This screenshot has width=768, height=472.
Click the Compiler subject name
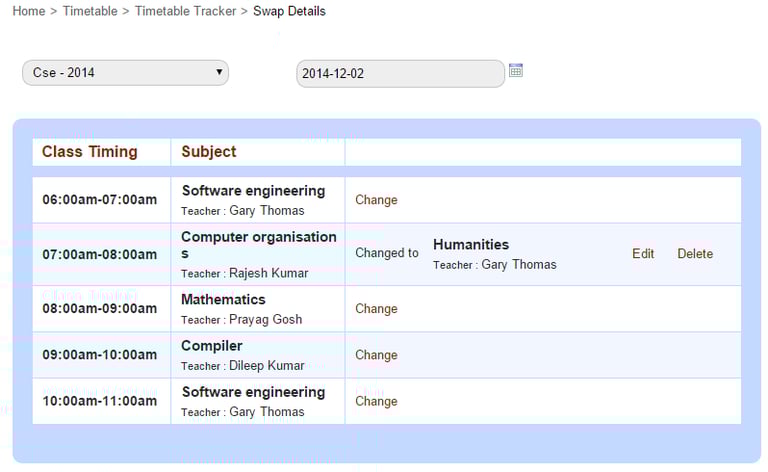click(212, 346)
